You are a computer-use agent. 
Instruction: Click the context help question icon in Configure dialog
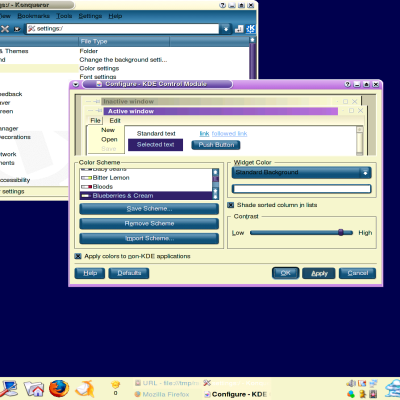347,84
